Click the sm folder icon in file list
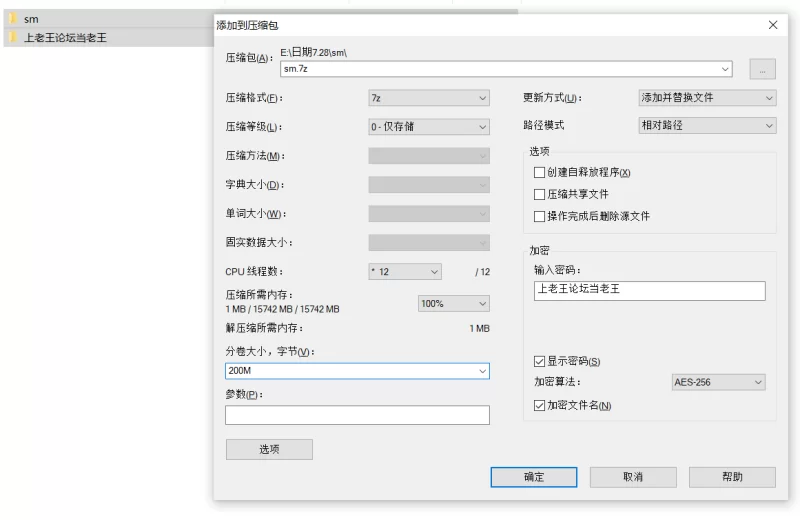 [13, 19]
